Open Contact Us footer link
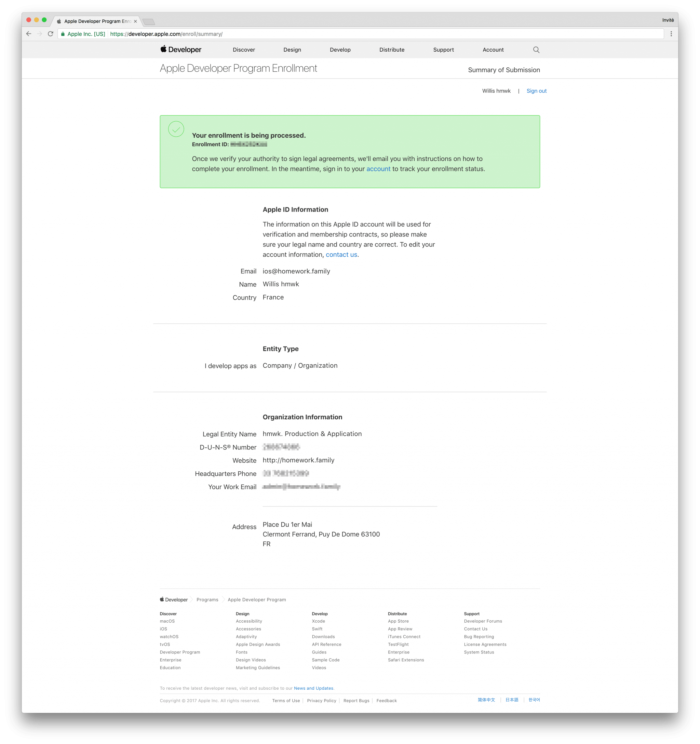 [x=475, y=629]
